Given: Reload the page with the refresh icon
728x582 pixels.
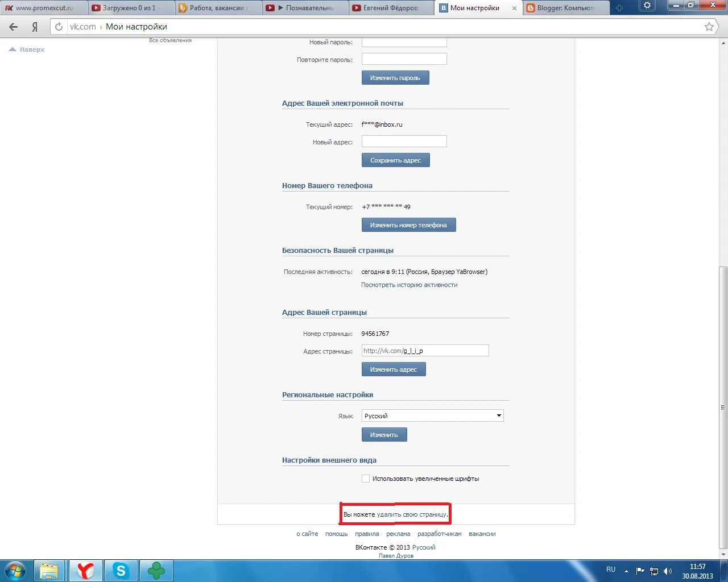Looking at the screenshot, I should 59,27.
